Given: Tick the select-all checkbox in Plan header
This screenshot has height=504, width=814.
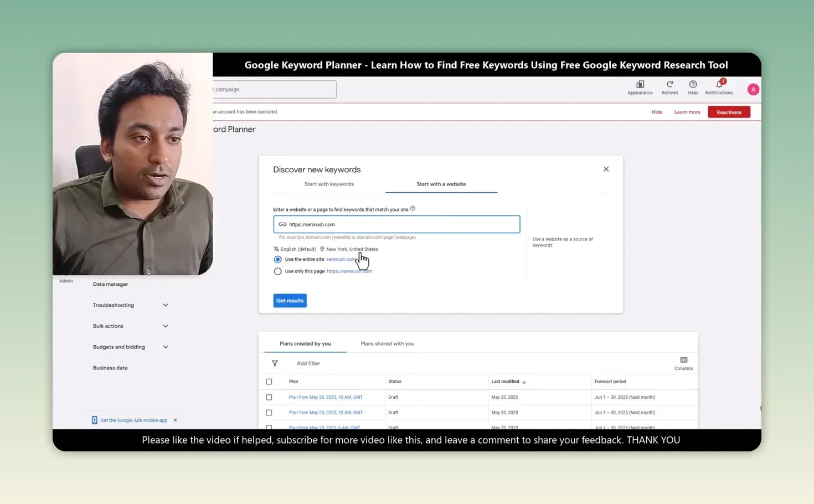Looking at the screenshot, I should [269, 382].
